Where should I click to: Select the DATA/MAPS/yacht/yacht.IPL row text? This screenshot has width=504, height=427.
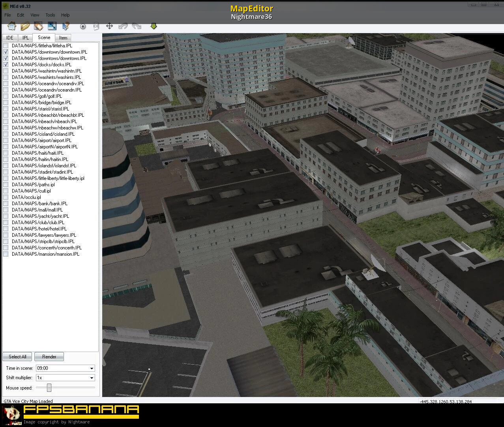click(x=40, y=216)
